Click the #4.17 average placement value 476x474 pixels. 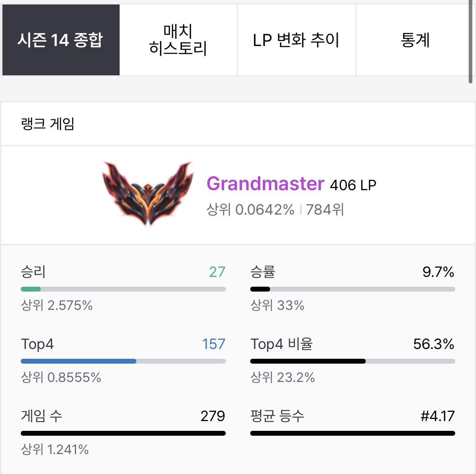437,416
